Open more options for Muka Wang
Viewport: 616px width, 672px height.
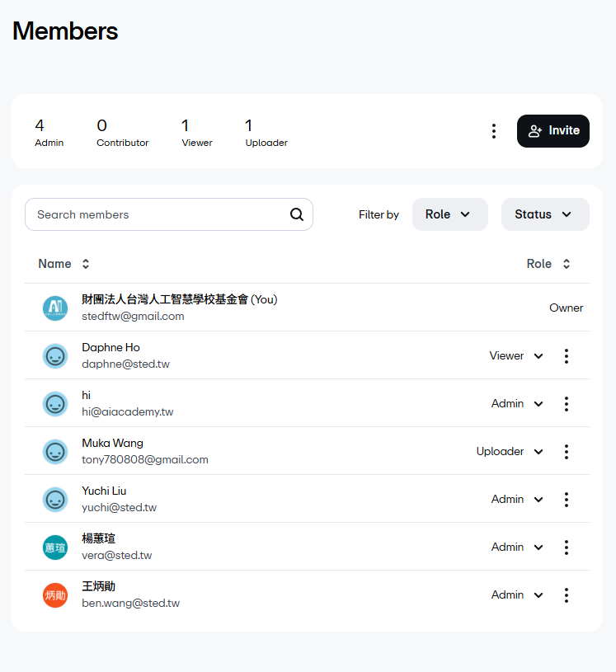click(567, 452)
